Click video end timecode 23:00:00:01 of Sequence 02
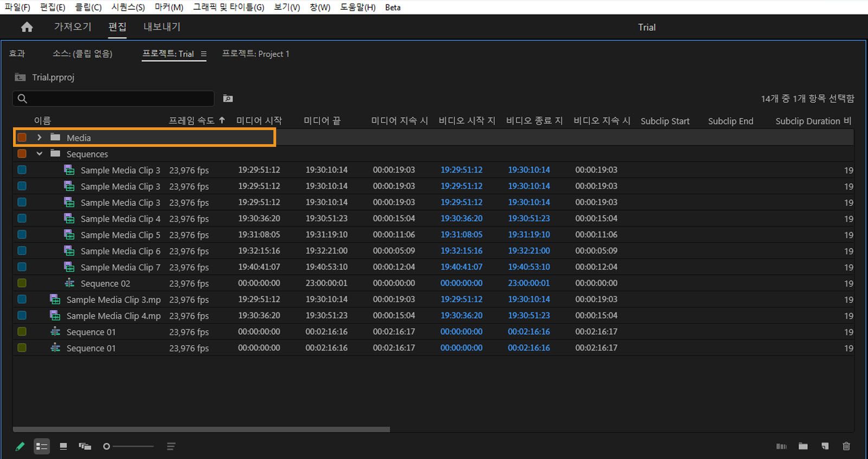868x459 pixels. pos(529,283)
